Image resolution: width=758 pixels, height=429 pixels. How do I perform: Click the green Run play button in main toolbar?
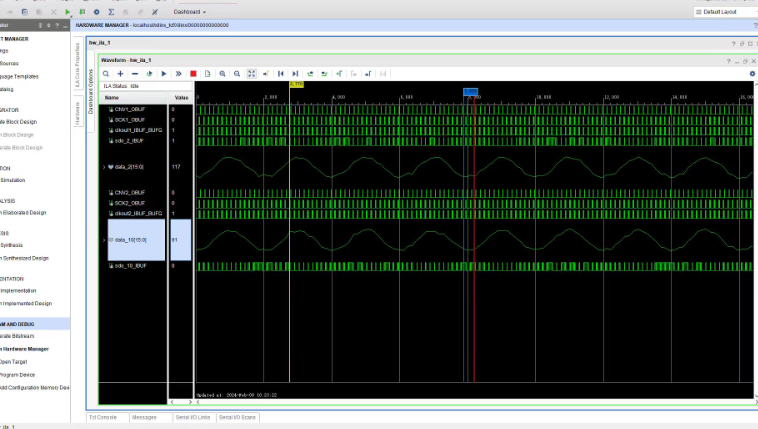point(68,12)
